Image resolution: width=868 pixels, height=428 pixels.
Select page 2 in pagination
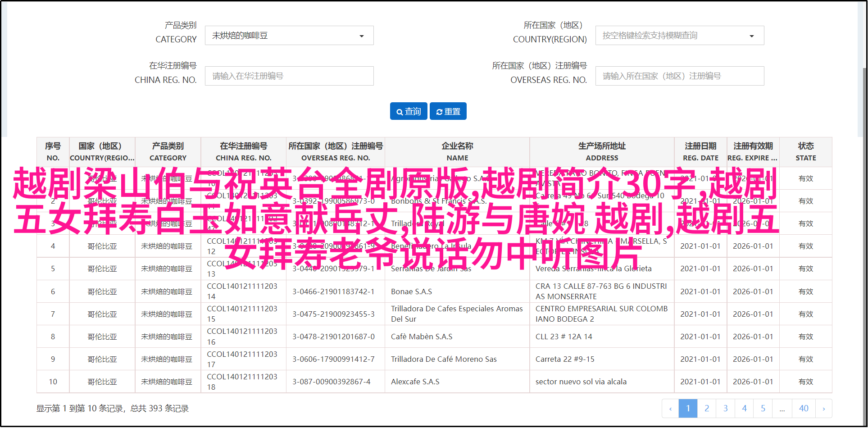pos(707,409)
